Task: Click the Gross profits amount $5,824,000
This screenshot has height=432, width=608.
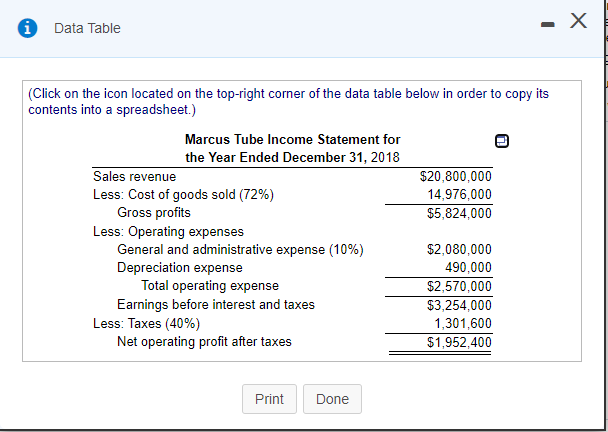Action: pos(459,213)
